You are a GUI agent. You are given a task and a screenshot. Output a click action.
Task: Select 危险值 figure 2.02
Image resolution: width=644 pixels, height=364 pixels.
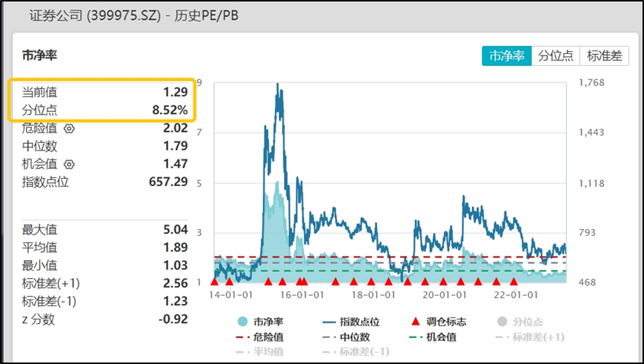(x=176, y=128)
